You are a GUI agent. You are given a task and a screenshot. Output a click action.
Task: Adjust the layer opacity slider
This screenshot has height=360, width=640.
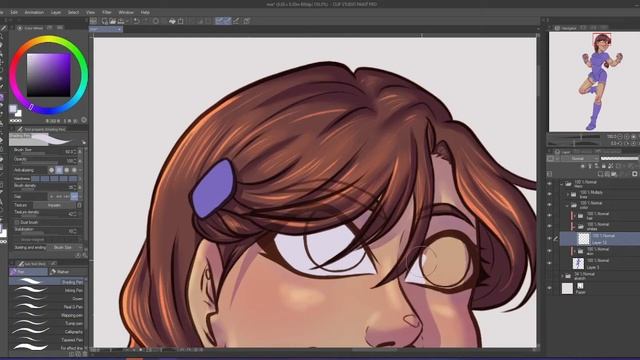620,158
